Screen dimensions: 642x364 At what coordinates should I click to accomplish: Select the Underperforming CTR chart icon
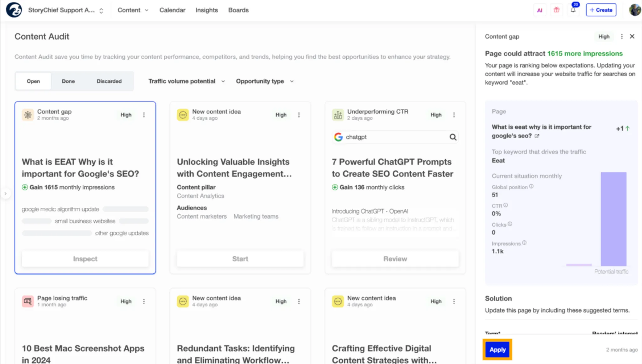[338, 115]
